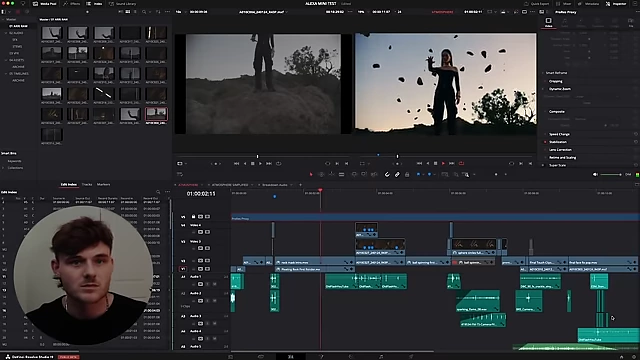Expand the Cropping section in Inspector
Image resolution: width=640 pixels, height=360 pixels.
coord(556,81)
